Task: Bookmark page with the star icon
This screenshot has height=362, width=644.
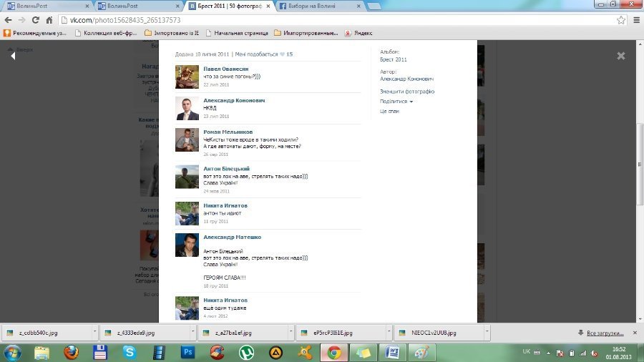Action: [x=621, y=20]
